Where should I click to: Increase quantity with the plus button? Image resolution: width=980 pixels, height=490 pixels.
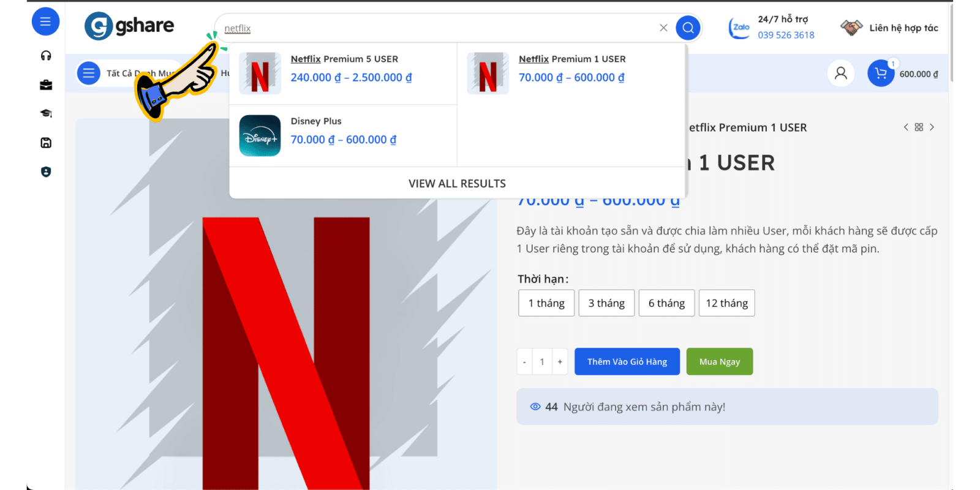pos(560,362)
